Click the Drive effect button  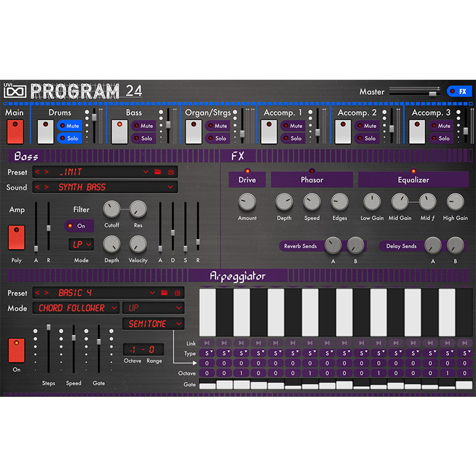pos(247,180)
